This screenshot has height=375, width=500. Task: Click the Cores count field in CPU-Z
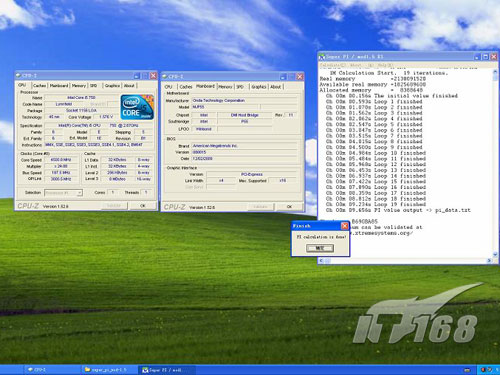113,192
